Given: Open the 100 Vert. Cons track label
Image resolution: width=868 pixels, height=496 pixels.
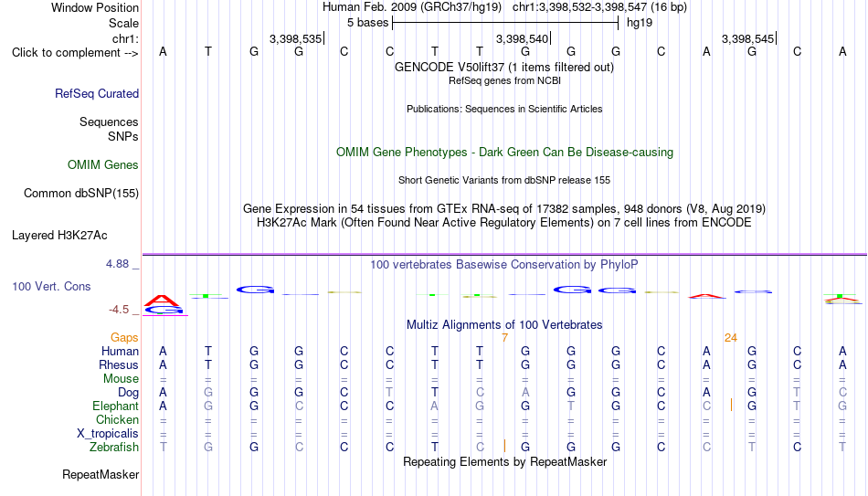Looking at the screenshot, I should click(51, 286).
